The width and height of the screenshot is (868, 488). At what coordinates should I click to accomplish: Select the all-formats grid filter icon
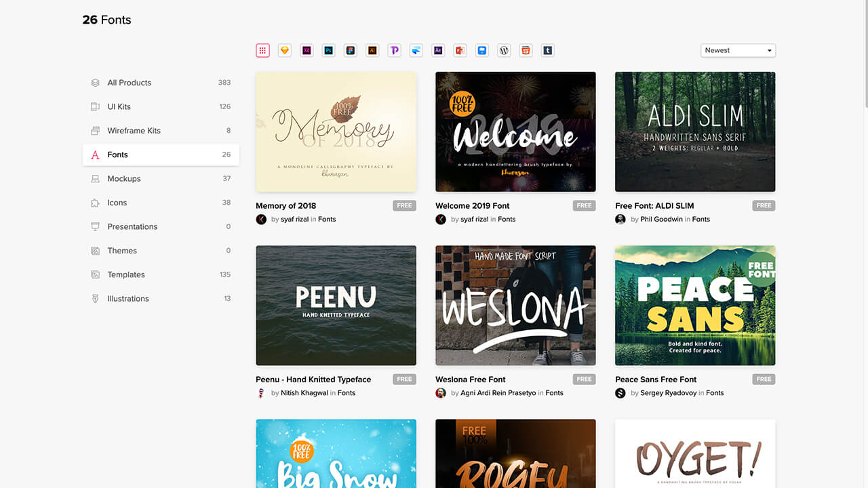pyautogui.click(x=262, y=50)
